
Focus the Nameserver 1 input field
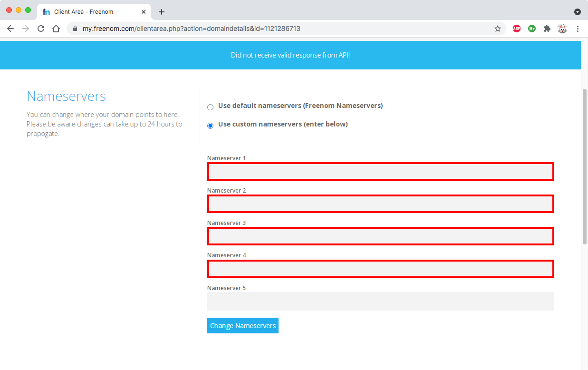click(380, 172)
